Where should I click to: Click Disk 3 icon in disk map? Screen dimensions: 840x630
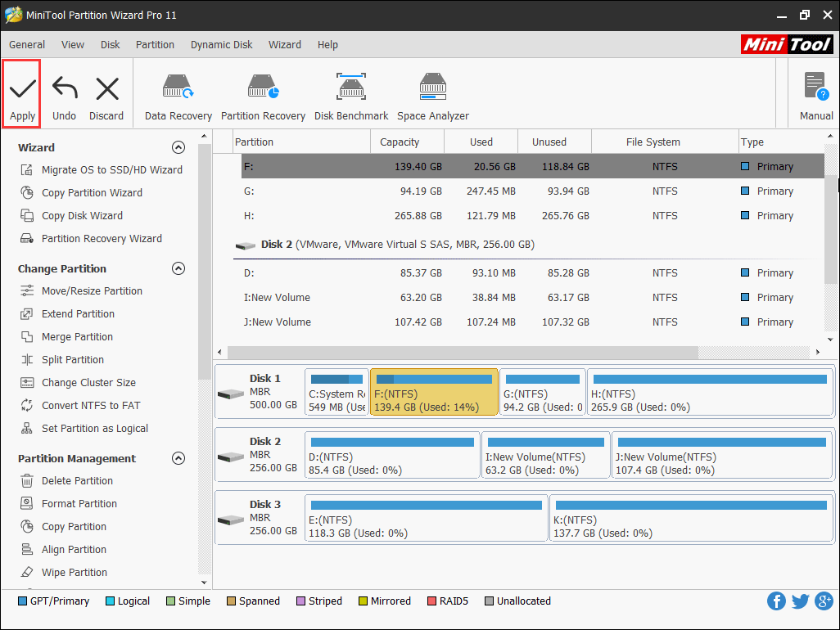(230, 520)
